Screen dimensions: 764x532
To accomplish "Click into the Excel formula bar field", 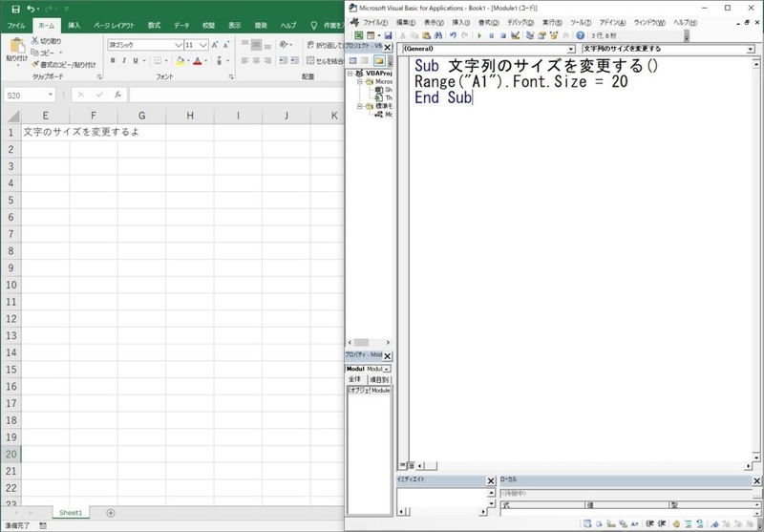I will [x=236, y=95].
